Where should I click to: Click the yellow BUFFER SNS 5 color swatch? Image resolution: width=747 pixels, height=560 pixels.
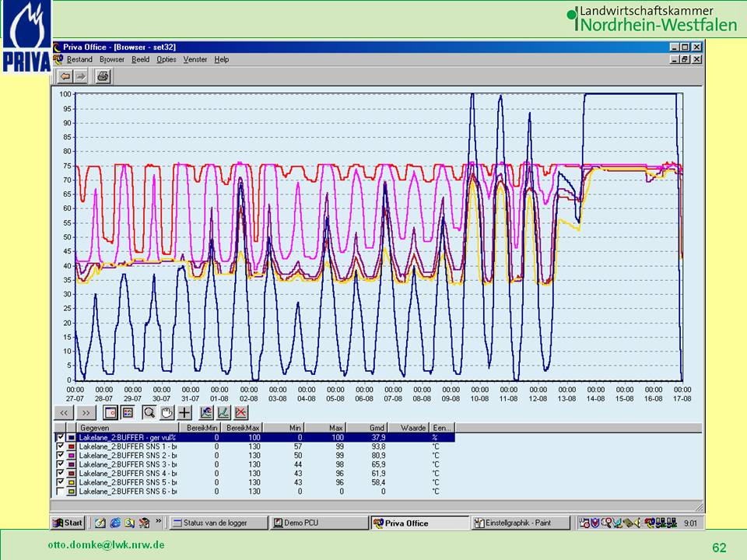pyautogui.click(x=71, y=482)
